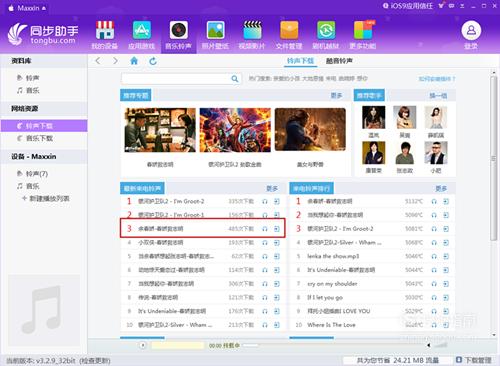Viewport: 500px width, 366px height.
Task: Download icon for Where Is The Love
Action: (446, 325)
